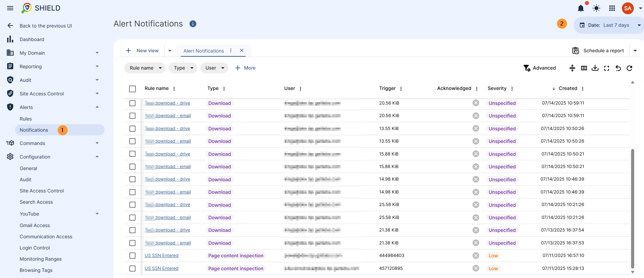Open the Dashboard menu item
The width and height of the screenshot is (644, 278).
coord(32,39)
